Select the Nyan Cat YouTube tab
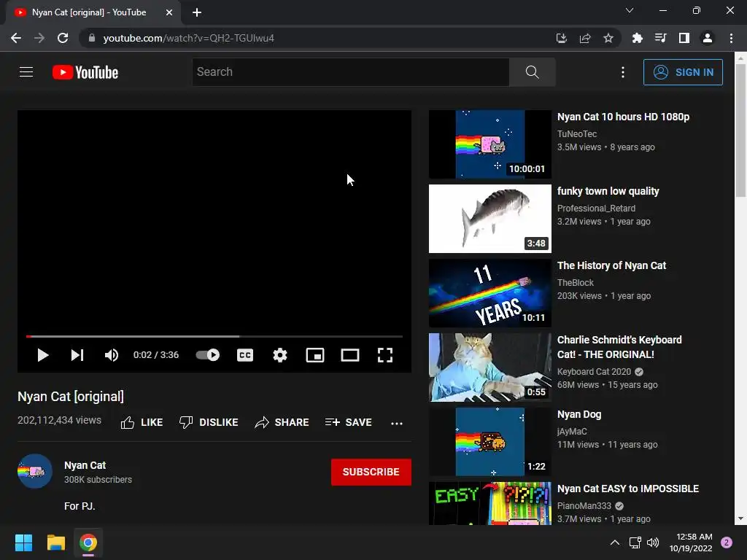This screenshot has width=747, height=560. [93, 12]
